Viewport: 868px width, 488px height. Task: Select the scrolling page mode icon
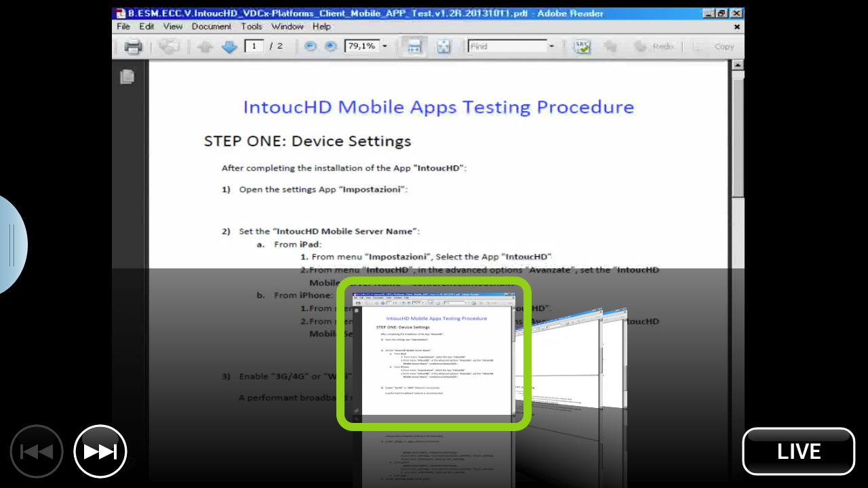(x=414, y=47)
